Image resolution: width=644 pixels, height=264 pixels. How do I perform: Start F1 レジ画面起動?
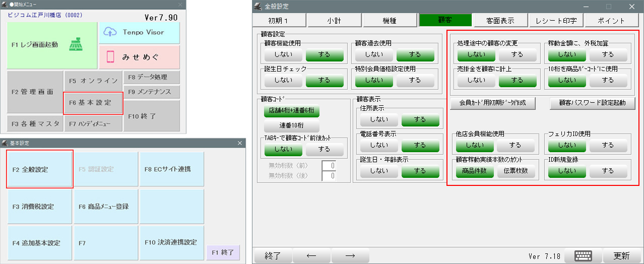(52, 45)
